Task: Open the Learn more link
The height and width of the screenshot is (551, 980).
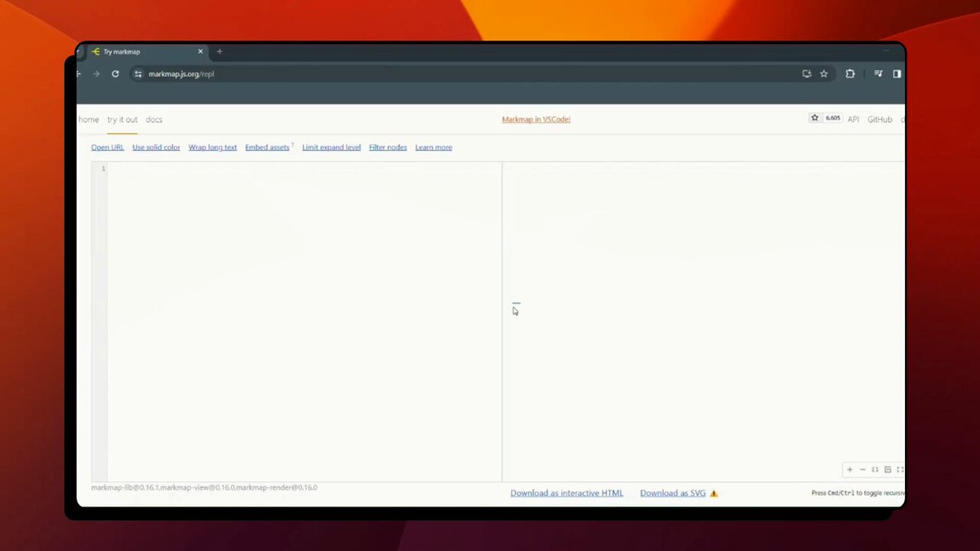Action: pyautogui.click(x=434, y=147)
